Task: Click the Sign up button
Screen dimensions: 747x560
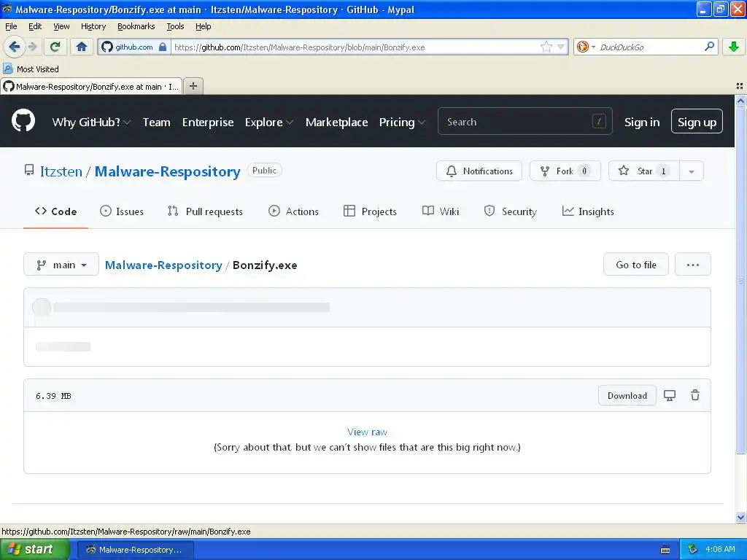Action: (x=697, y=122)
